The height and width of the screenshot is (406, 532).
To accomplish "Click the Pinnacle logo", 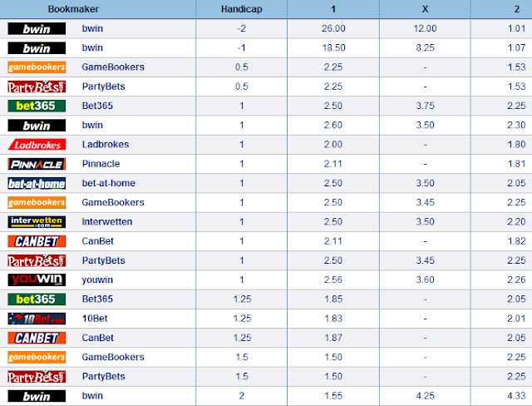I will [x=37, y=164].
